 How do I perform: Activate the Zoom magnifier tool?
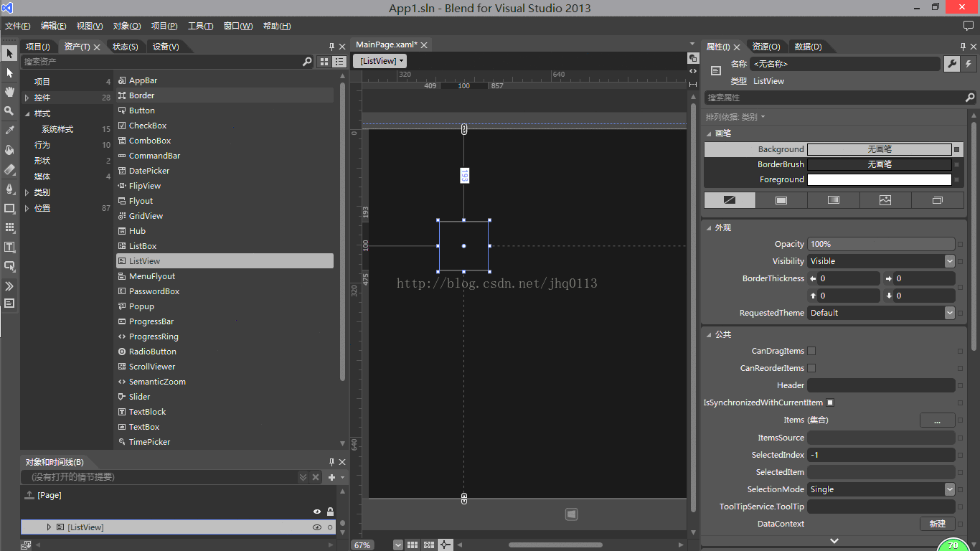click(x=9, y=110)
